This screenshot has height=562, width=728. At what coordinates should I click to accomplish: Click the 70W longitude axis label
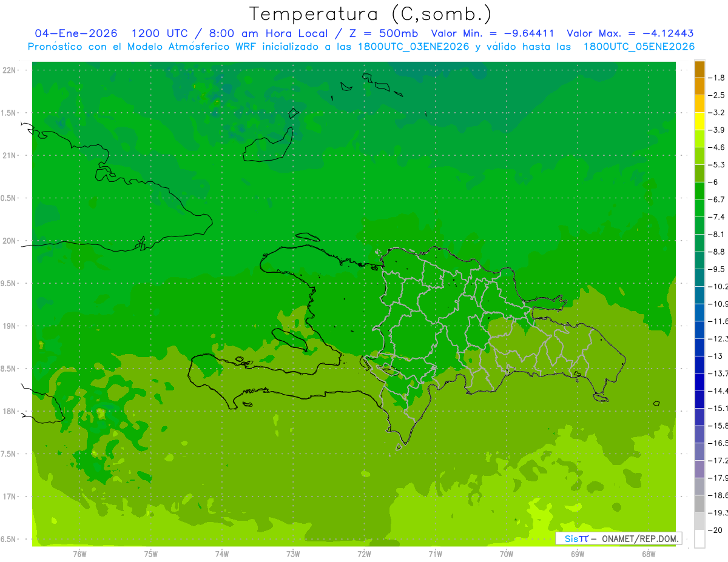pyautogui.click(x=507, y=554)
